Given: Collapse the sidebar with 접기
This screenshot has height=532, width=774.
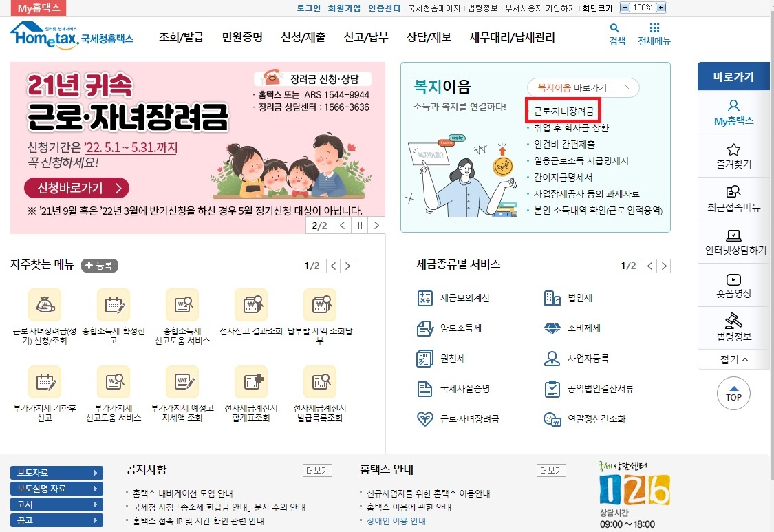Looking at the screenshot, I should [x=733, y=359].
